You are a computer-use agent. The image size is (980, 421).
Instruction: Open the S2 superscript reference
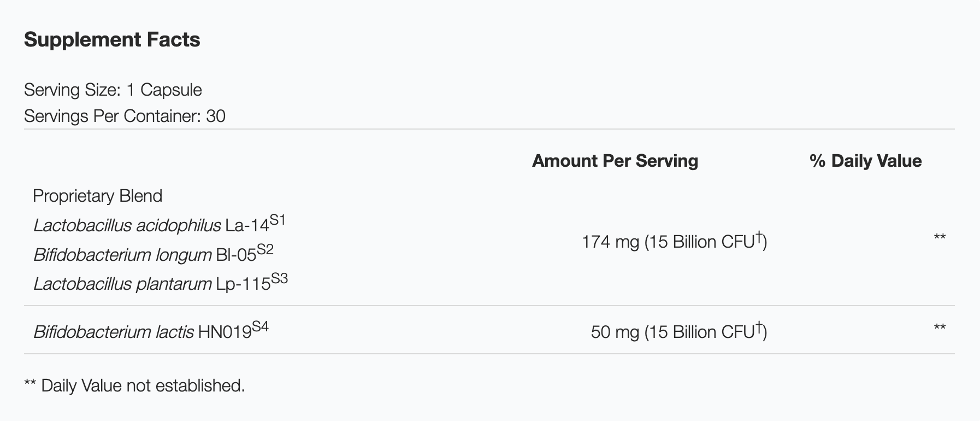[x=265, y=250]
